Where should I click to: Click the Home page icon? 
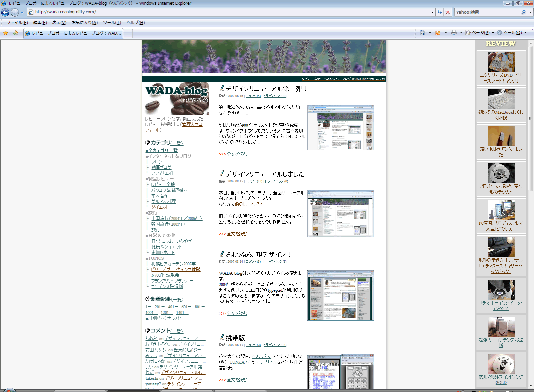(x=423, y=33)
